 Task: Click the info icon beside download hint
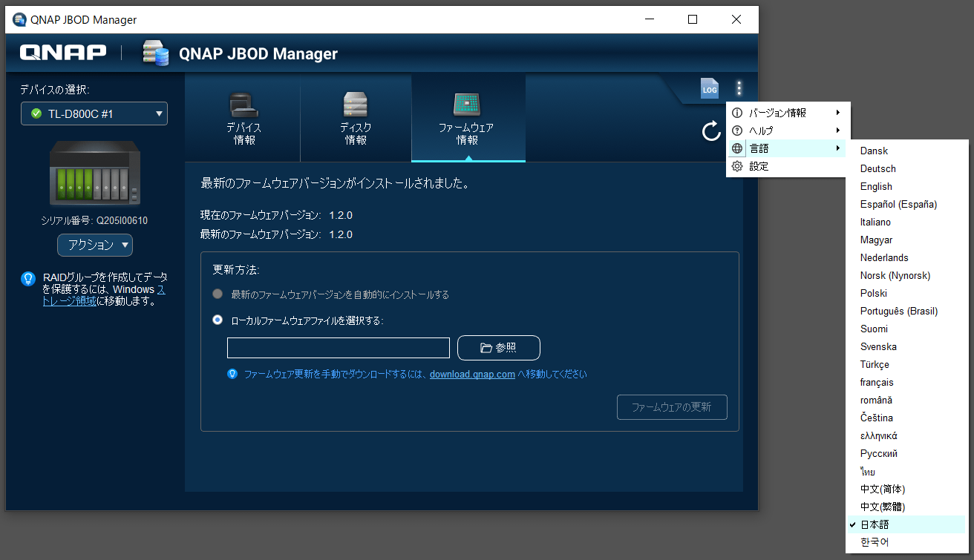click(x=232, y=374)
